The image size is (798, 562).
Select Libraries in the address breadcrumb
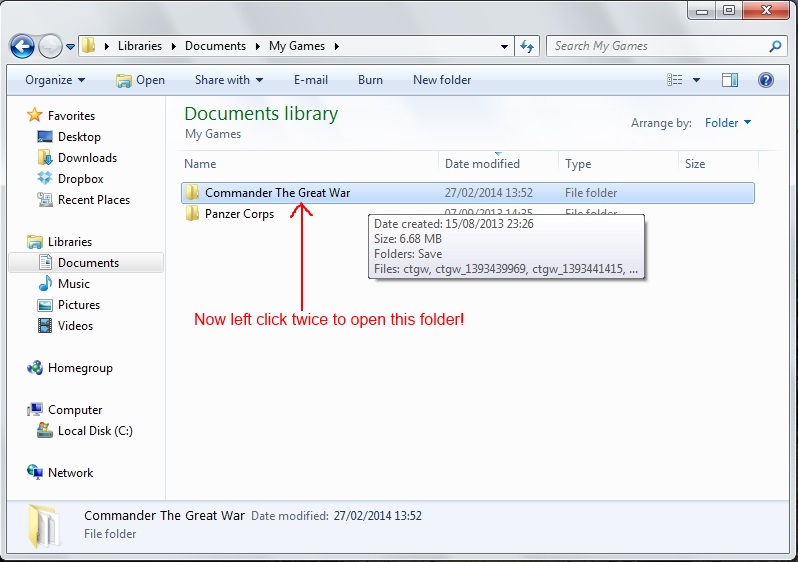tap(139, 46)
